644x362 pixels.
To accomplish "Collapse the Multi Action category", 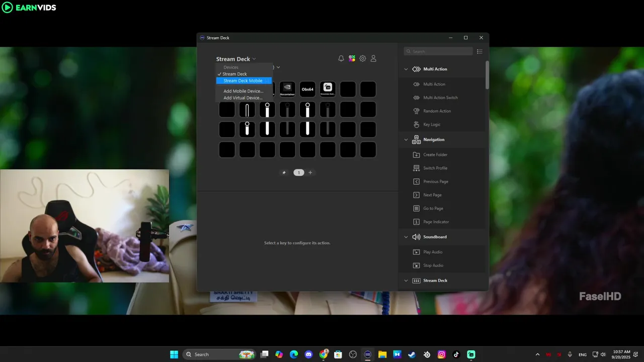I will point(406,69).
